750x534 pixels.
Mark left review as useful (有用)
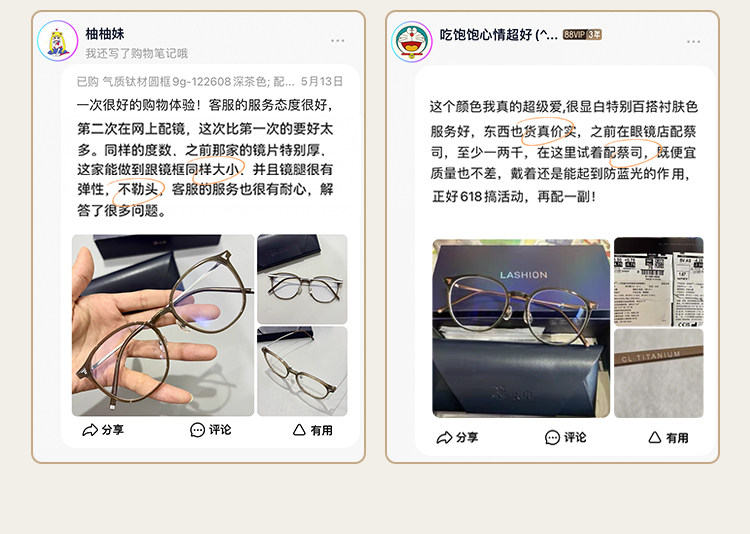[x=312, y=430]
